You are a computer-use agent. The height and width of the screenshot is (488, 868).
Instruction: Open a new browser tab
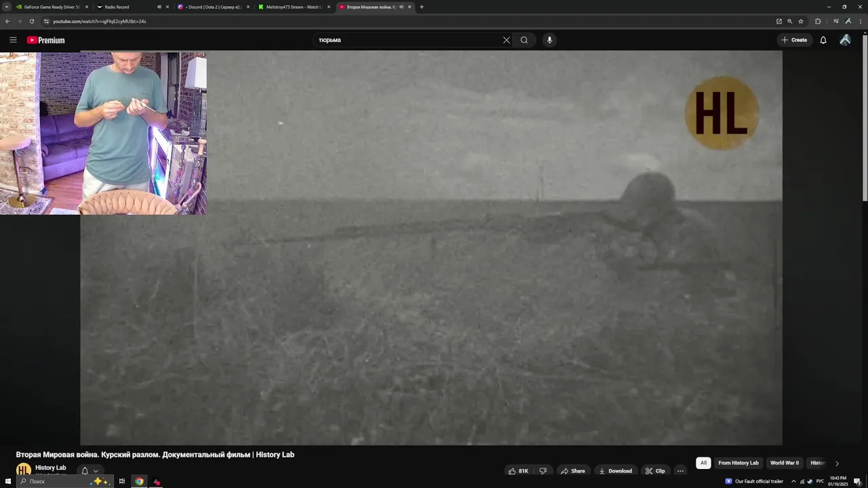coord(422,7)
